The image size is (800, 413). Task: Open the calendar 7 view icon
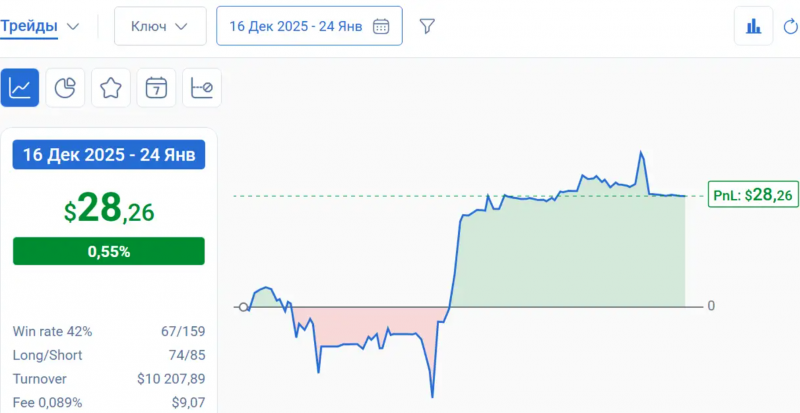(x=156, y=88)
